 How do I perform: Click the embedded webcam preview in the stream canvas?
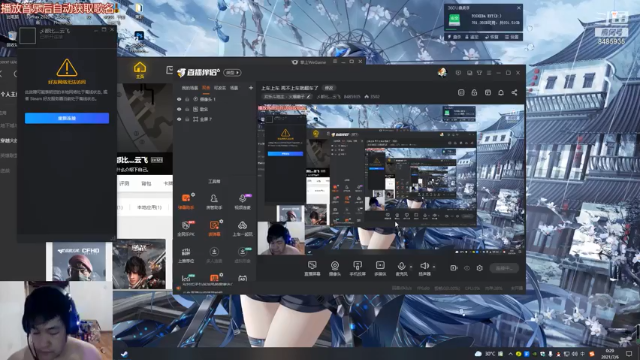[281, 238]
